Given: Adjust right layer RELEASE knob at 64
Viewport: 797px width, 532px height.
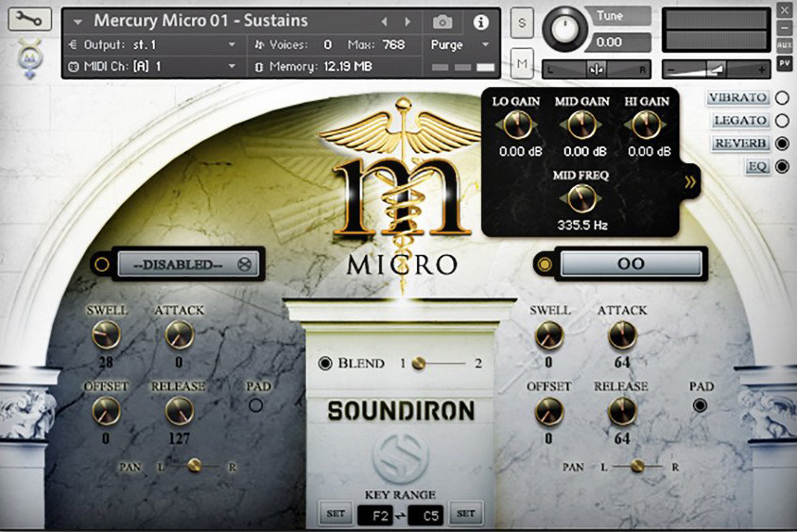Looking at the screenshot, I should point(622,411).
